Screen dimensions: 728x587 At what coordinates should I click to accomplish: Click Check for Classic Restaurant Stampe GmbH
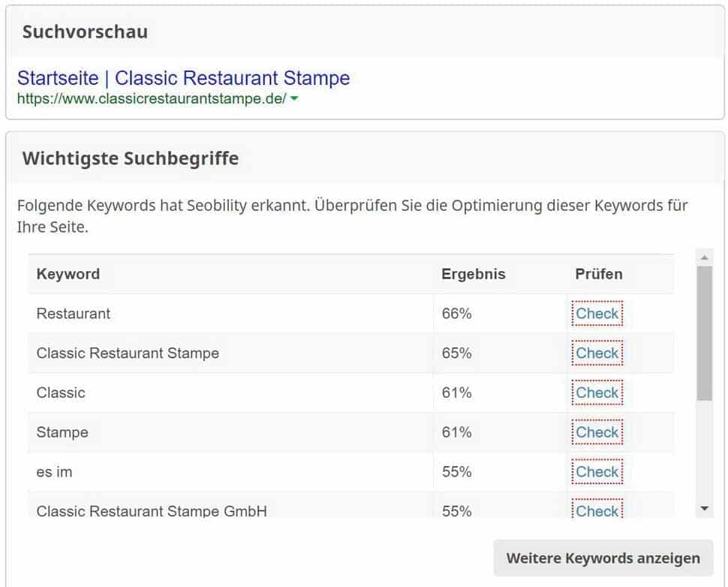[597, 510]
